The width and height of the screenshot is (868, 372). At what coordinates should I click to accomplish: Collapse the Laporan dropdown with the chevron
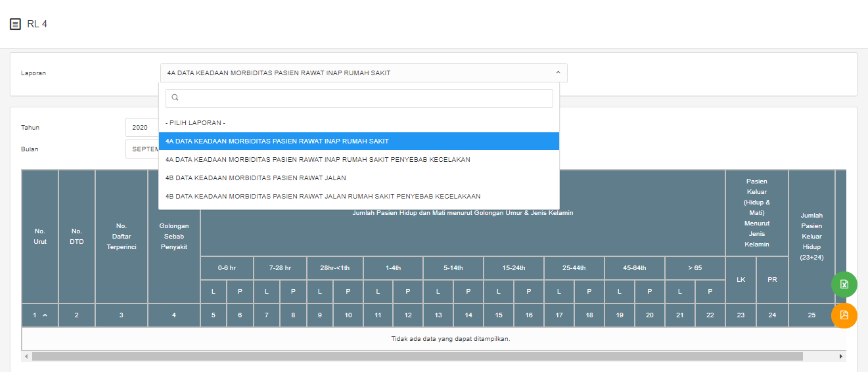pyautogui.click(x=558, y=73)
